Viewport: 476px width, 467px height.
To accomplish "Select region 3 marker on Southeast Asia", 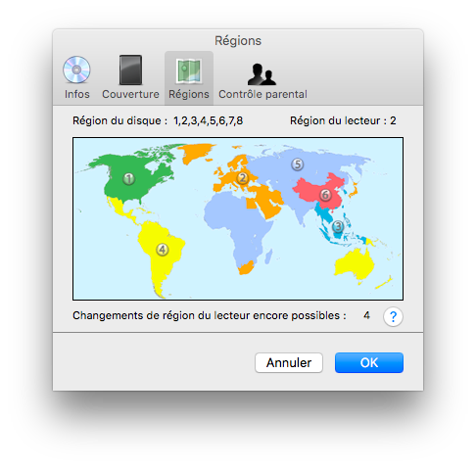I will pos(338,226).
